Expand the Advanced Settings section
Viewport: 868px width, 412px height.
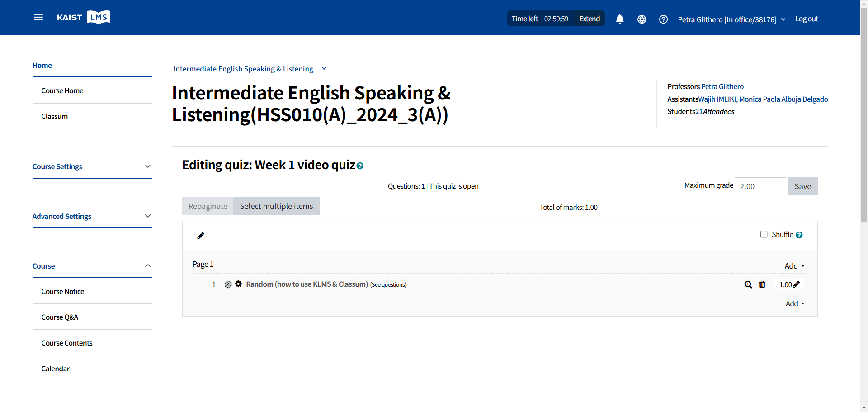[x=92, y=216]
